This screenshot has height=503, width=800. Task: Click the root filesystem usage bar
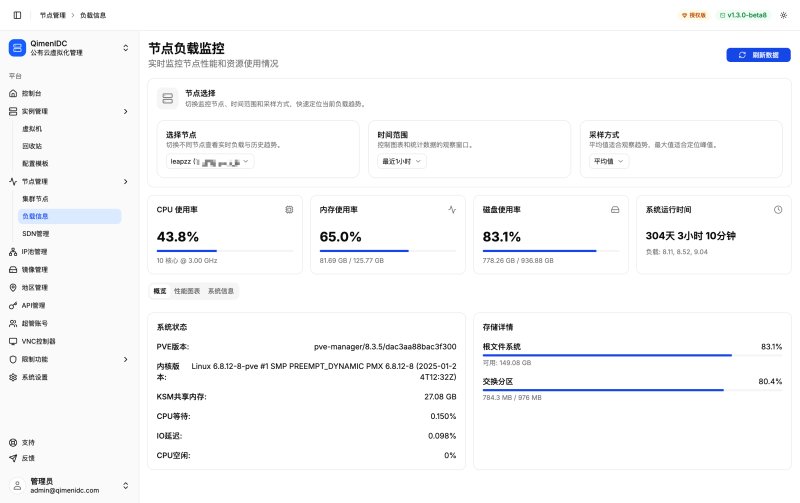[632, 355]
